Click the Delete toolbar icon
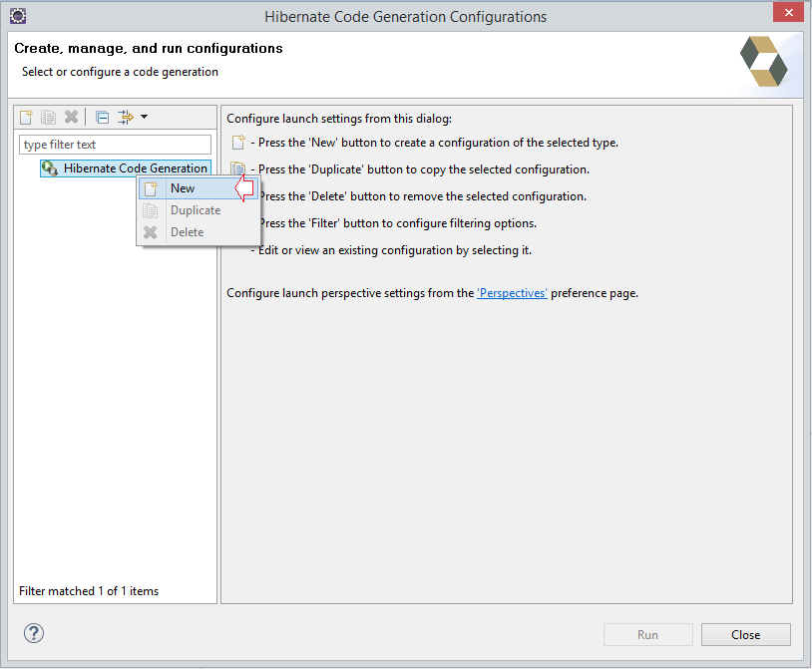This screenshot has width=812, height=669. [71, 117]
